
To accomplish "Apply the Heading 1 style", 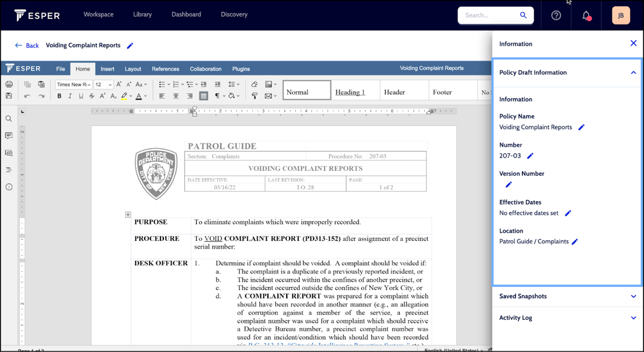I will (355, 91).
